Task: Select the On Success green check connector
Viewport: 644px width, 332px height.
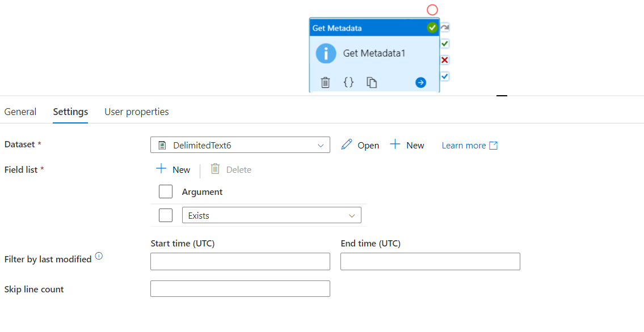Action: point(445,44)
